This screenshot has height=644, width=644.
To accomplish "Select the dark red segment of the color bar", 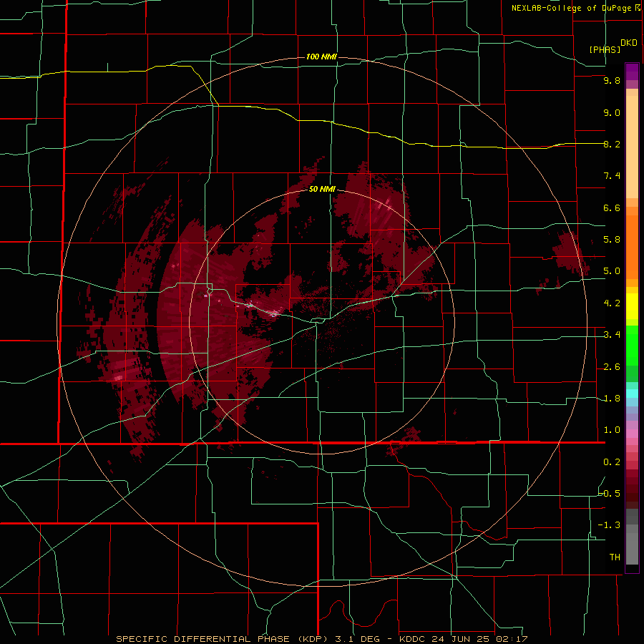I will coord(632,489).
